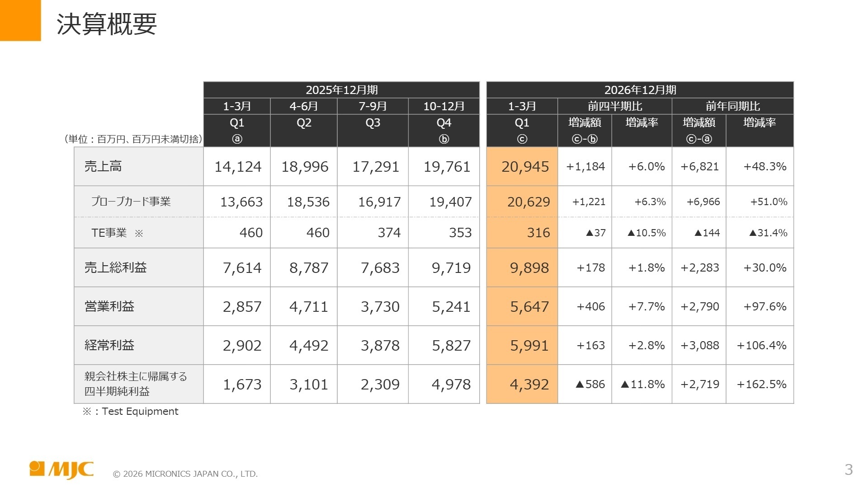Viewport: 868px width, 488px height.
Task: Select the 決算概要 slide title
Action: tap(107, 24)
